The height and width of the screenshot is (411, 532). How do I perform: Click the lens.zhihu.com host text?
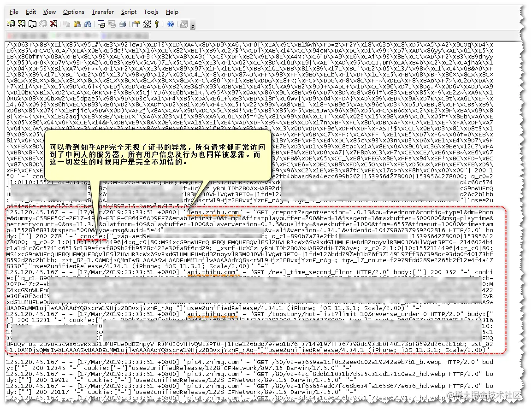(x=213, y=212)
